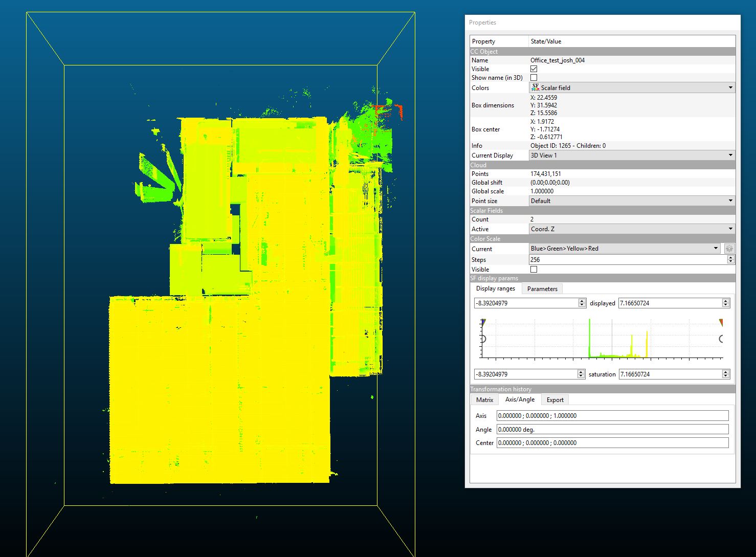The width and height of the screenshot is (756, 557).
Task: Expand the Point size dropdown
Action: coord(631,201)
